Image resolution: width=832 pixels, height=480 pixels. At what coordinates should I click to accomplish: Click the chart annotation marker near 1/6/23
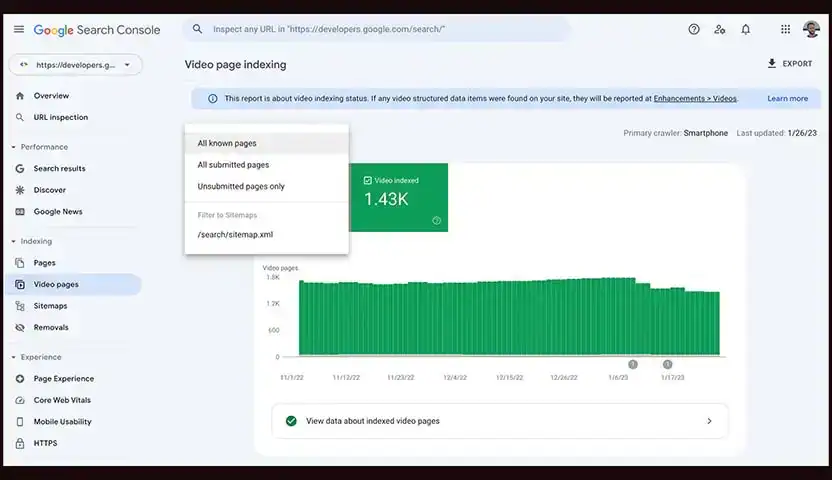(632, 364)
